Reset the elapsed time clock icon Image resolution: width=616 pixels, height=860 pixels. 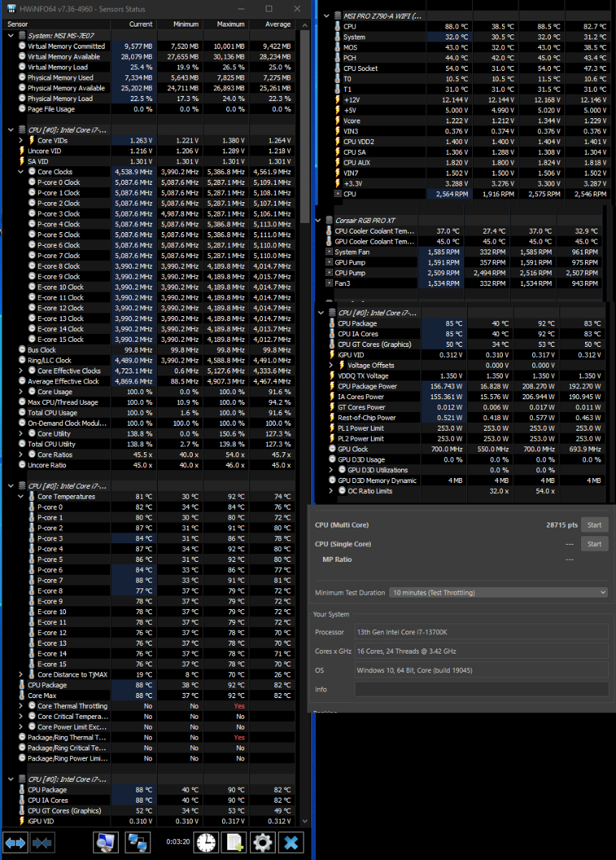206,841
